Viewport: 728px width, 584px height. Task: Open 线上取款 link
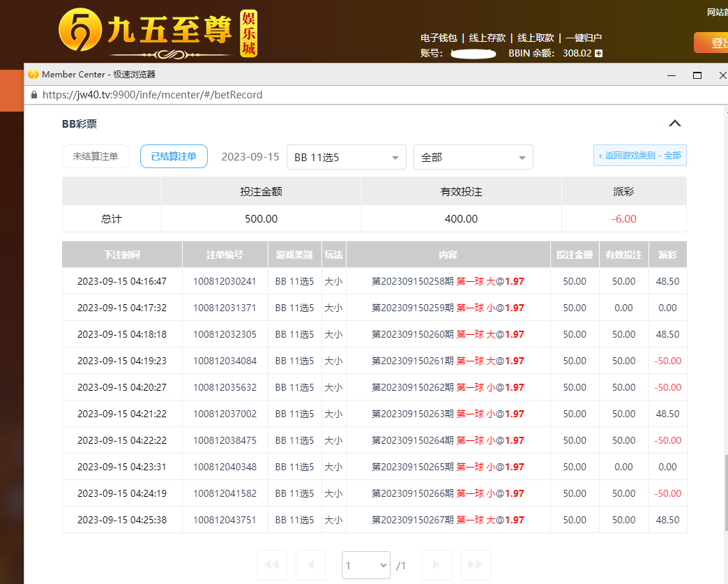click(x=536, y=38)
